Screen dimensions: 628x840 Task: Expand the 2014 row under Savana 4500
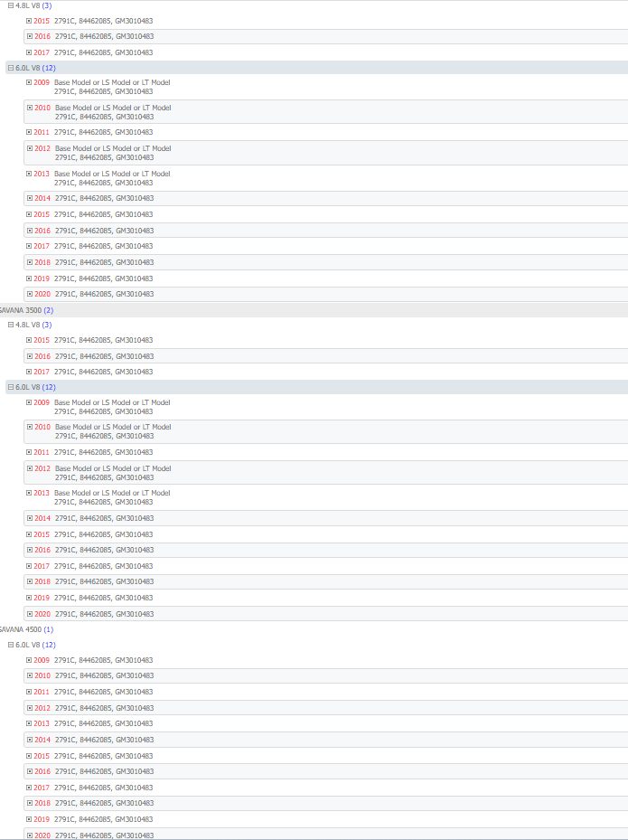(x=30, y=740)
